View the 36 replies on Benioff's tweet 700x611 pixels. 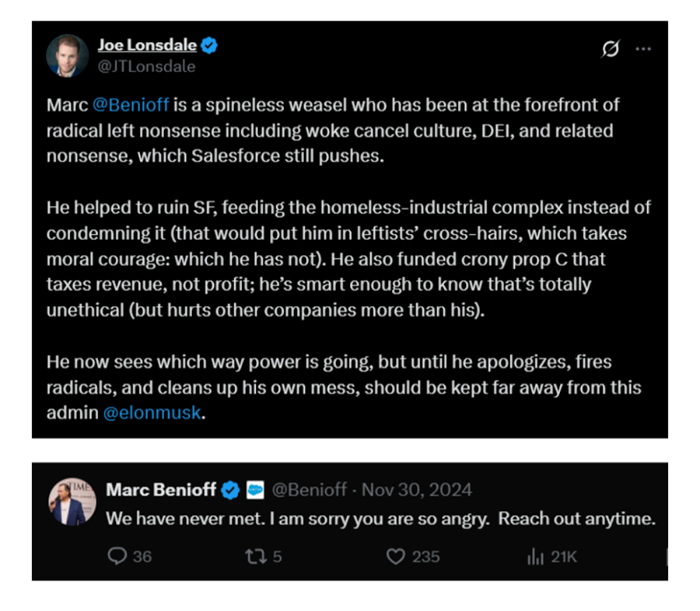[131, 557]
